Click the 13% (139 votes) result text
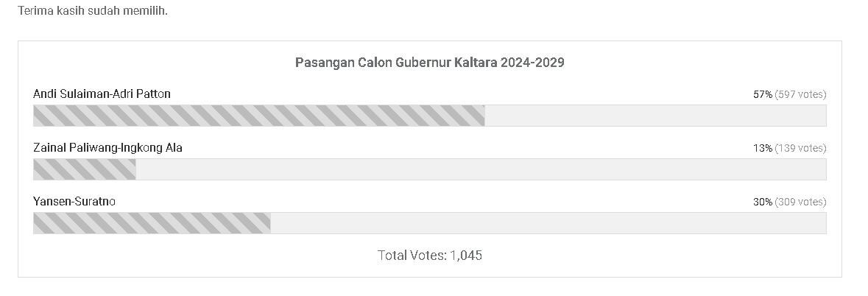This screenshot has width=868, height=296. [789, 148]
